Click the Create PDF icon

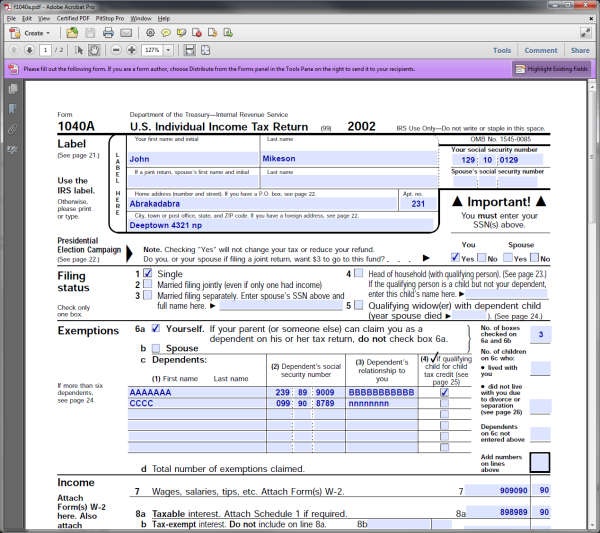coord(15,33)
